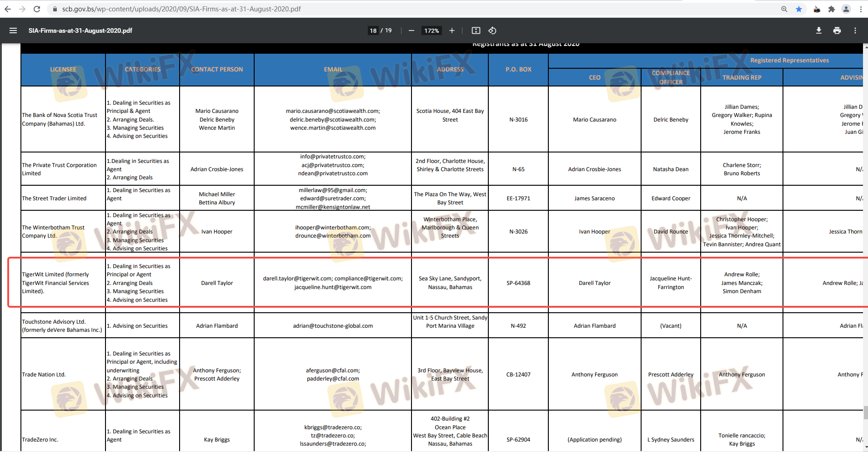Click the page number field showing 18
Screen dimensions: 868x452
tap(373, 30)
